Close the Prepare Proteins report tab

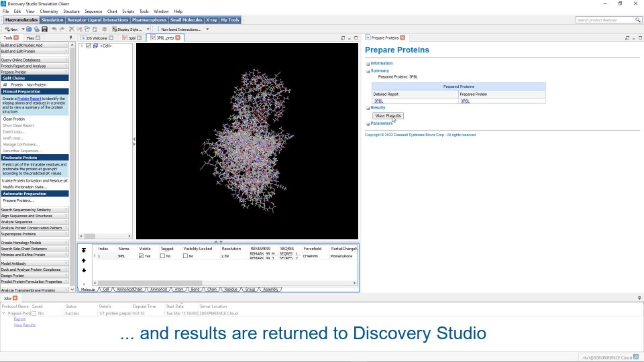point(402,38)
